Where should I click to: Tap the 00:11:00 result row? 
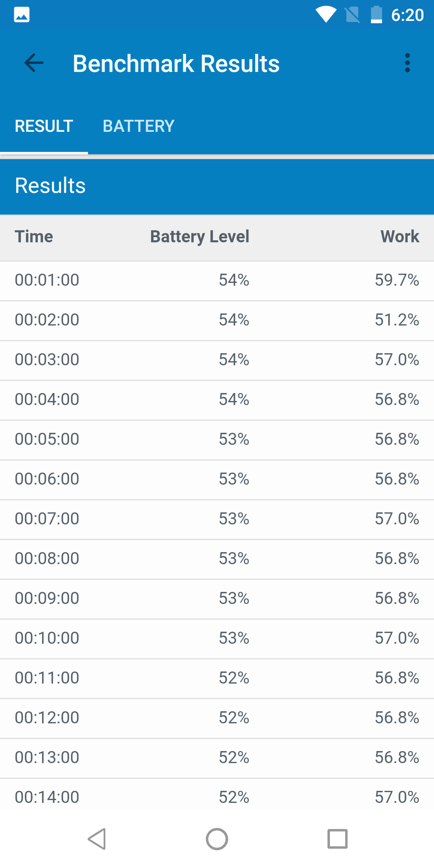click(x=217, y=678)
